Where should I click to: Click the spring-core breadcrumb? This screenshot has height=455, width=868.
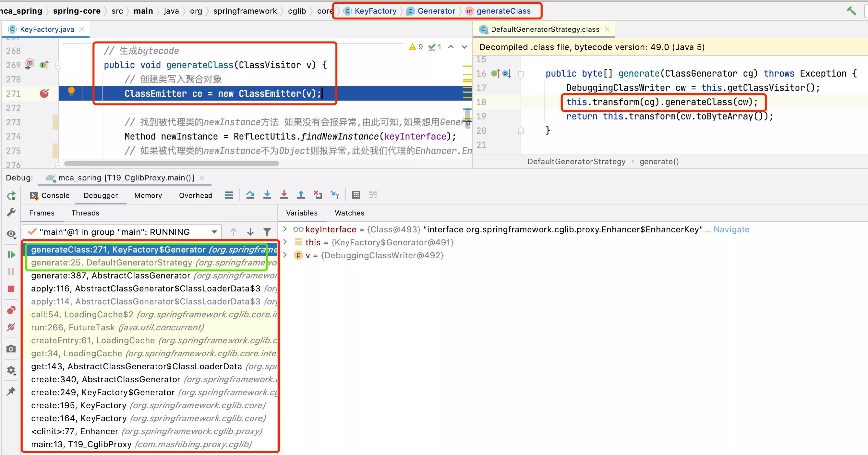point(77,11)
